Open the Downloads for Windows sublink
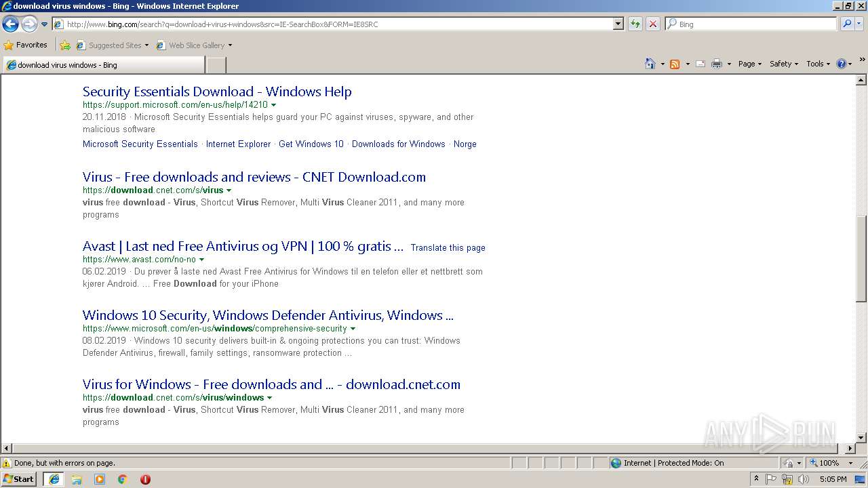The height and width of the screenshot is (488, 868). [x=399, y=144]
